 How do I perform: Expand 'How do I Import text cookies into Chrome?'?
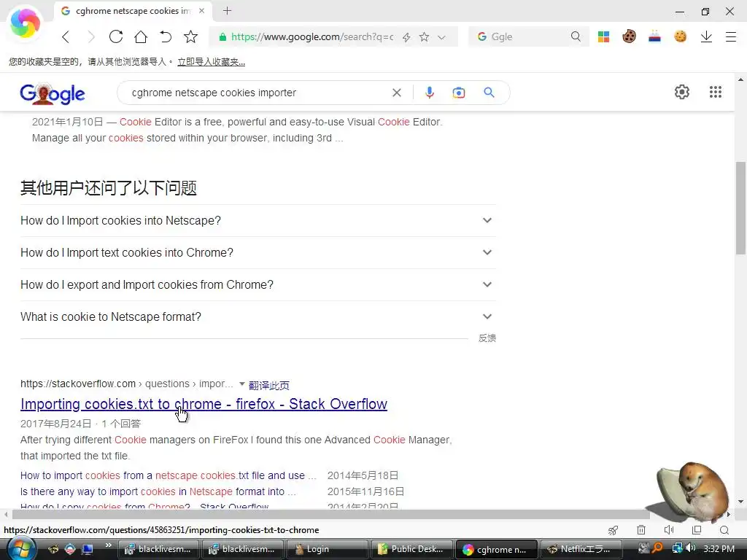pos(258,252)
